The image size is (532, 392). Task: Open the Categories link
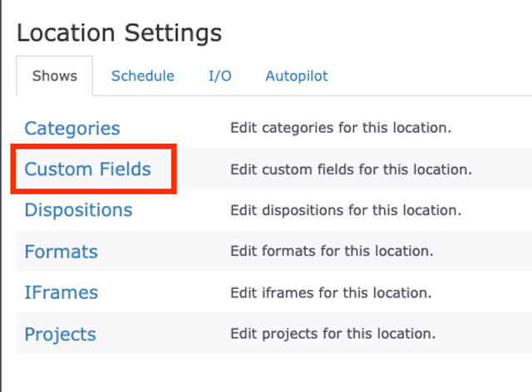tap(72, 129)
